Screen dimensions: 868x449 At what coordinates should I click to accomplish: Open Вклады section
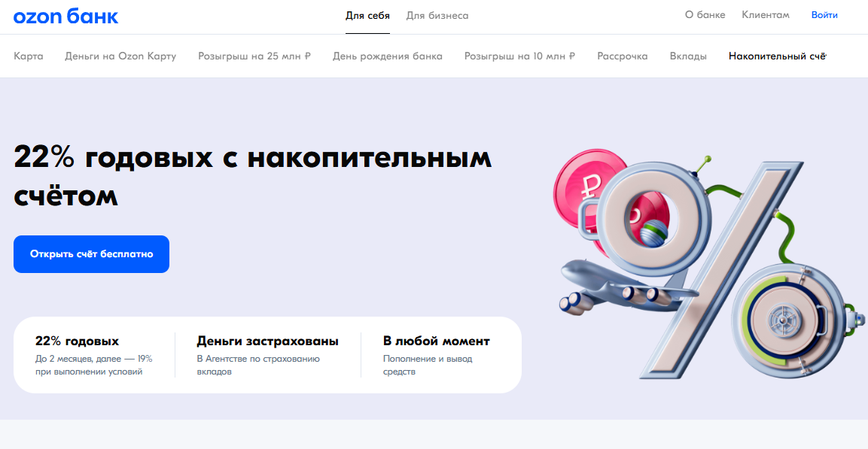(x=688, y=56)
